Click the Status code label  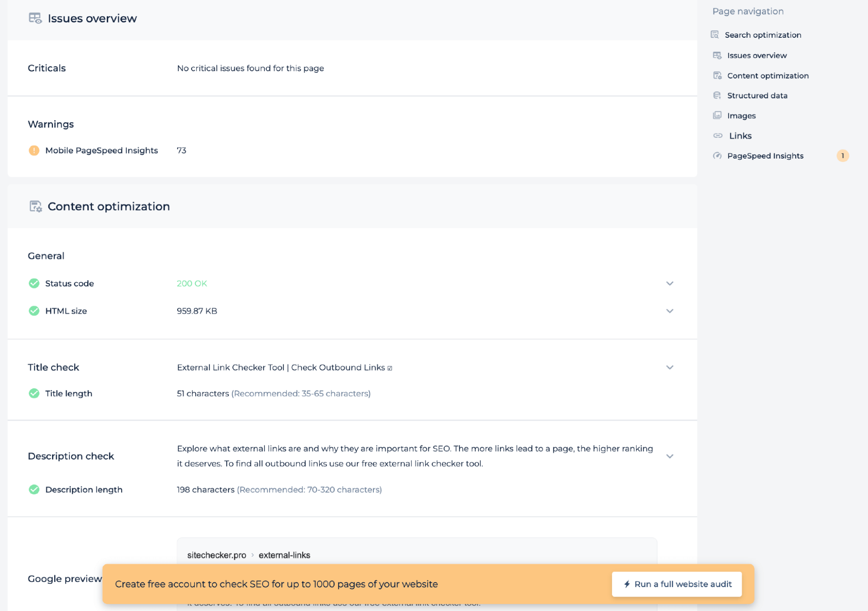tap(69, 283)
